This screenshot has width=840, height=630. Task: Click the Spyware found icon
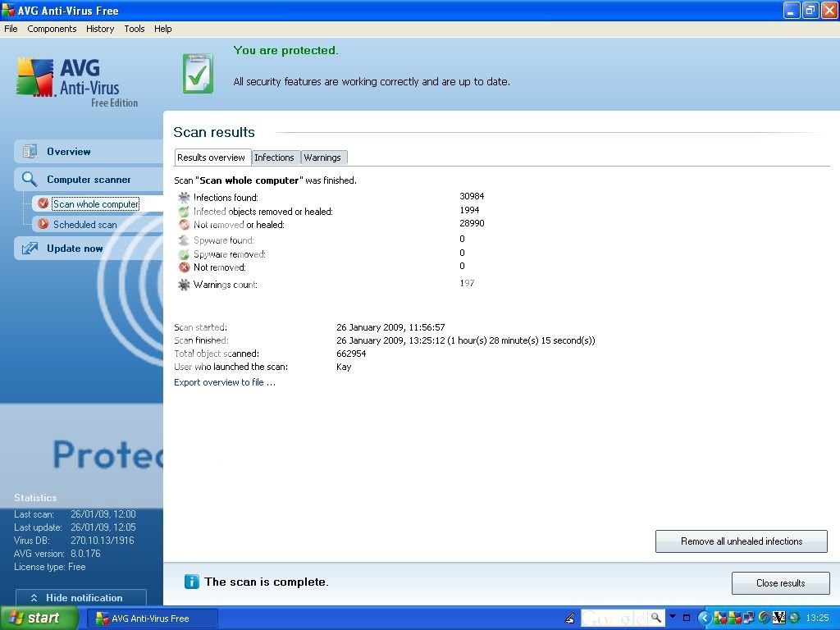184,240
